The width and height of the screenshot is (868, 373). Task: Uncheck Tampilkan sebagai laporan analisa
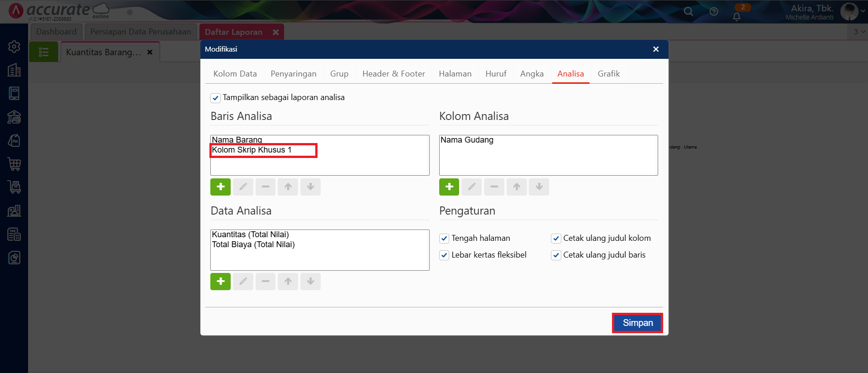(216, 98)
